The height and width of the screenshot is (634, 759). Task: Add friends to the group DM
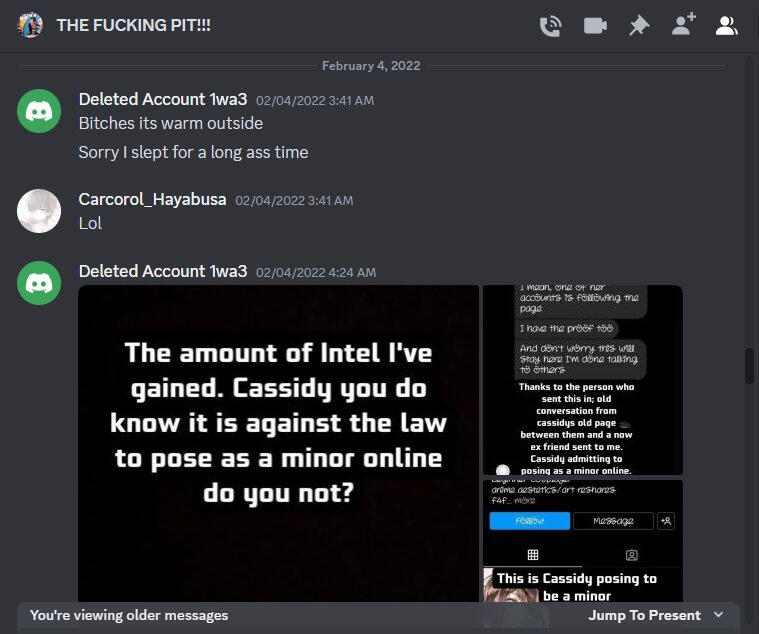tap(683, 24)
